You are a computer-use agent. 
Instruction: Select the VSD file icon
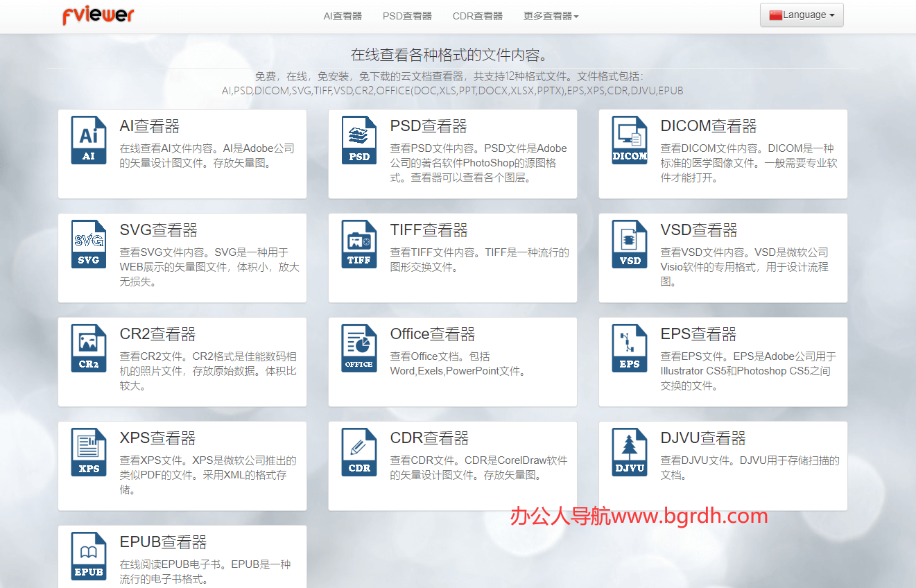pyautogui.click(x=630, y=244)
